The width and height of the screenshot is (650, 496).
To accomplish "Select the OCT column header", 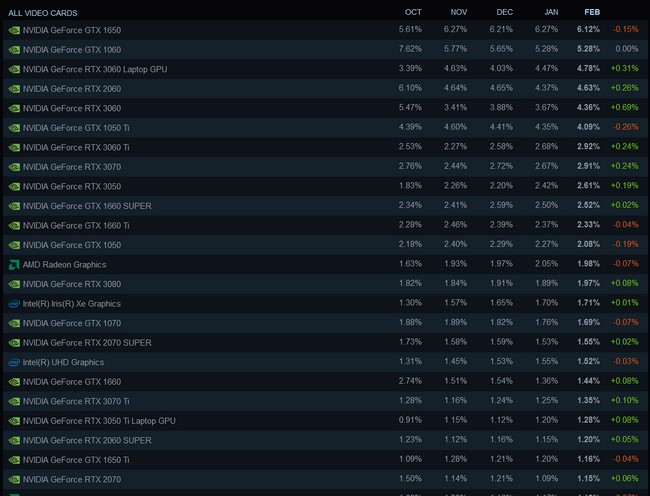I will pyautogui.click(x=413, y=12).
